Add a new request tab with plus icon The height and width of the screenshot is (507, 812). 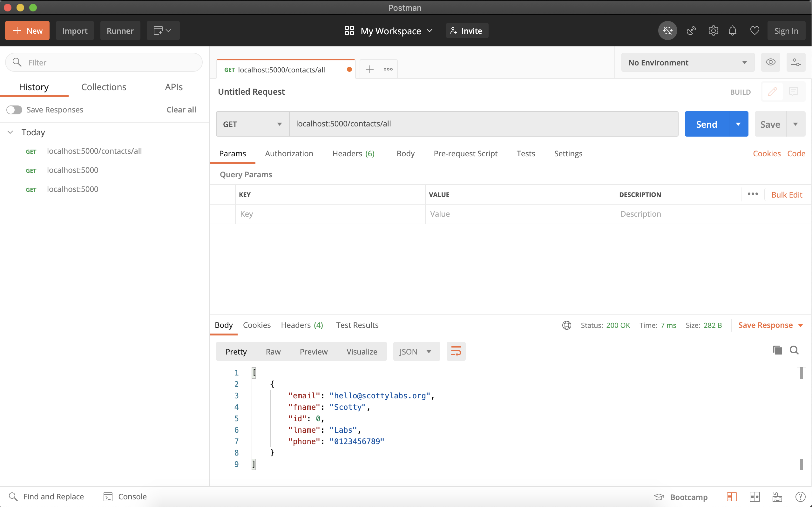[369, 69]
